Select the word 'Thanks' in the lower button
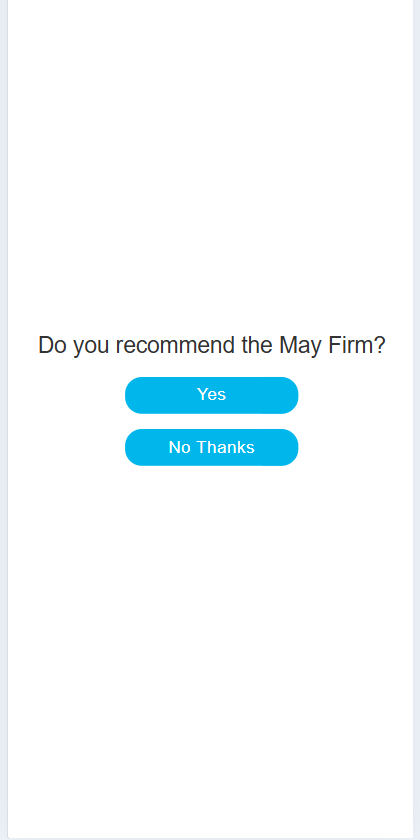420x840 pixels. (225, 447)
